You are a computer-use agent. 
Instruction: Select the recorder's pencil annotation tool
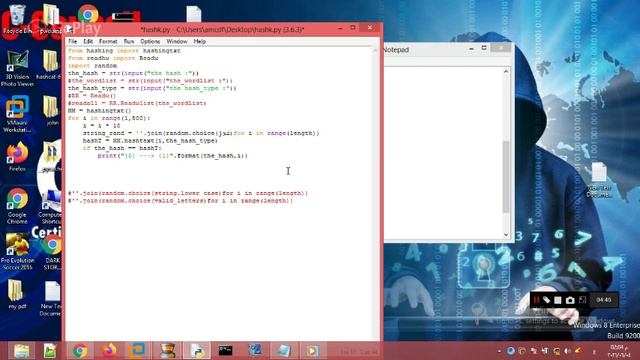[547, 300]
